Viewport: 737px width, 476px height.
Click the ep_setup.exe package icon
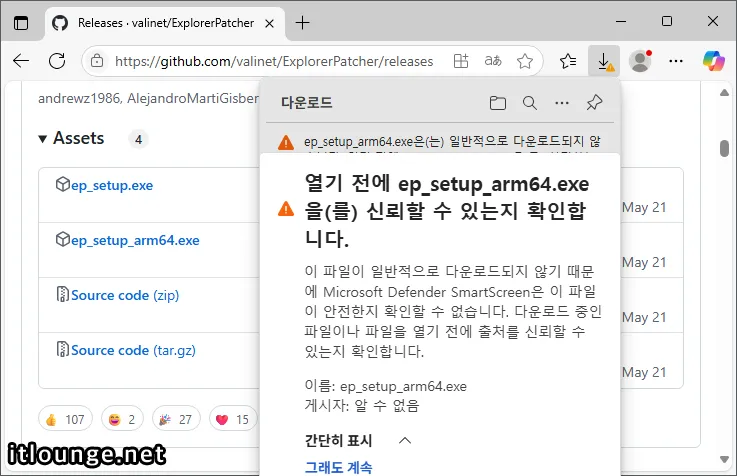63,184
